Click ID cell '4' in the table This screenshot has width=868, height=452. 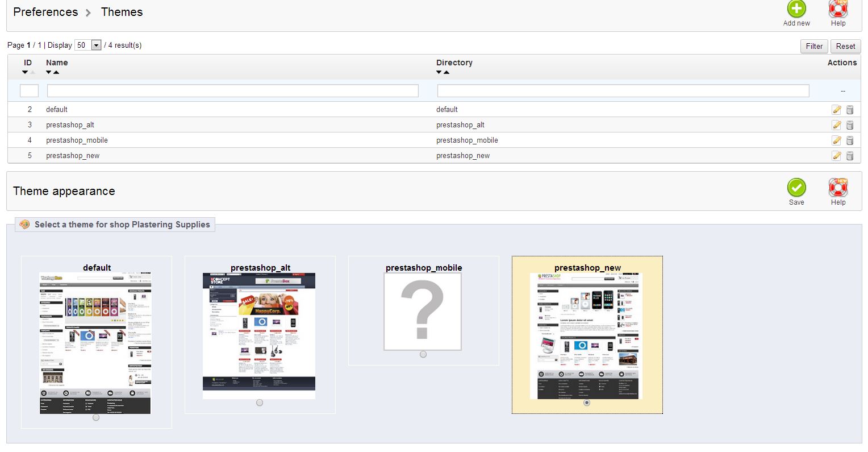(30, 140)
